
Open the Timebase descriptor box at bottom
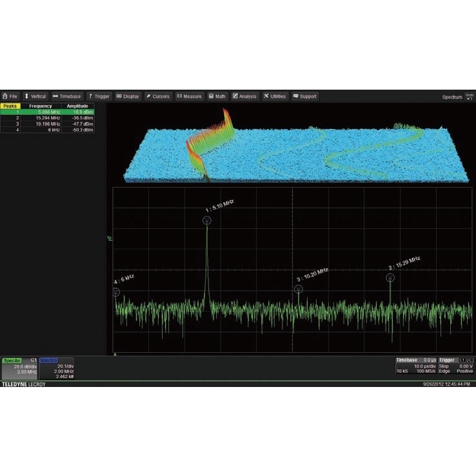point(416,366)
